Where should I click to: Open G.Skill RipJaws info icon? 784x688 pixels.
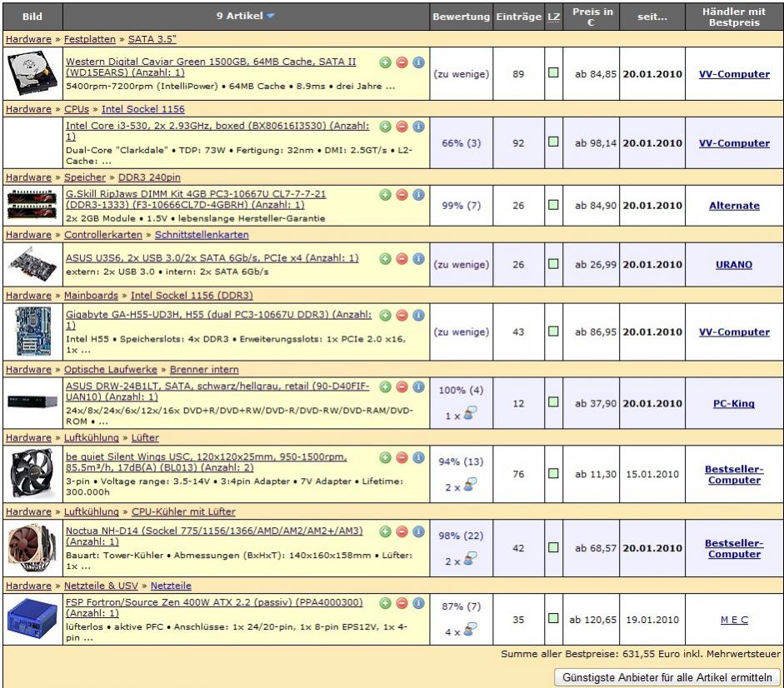point(418,195)
